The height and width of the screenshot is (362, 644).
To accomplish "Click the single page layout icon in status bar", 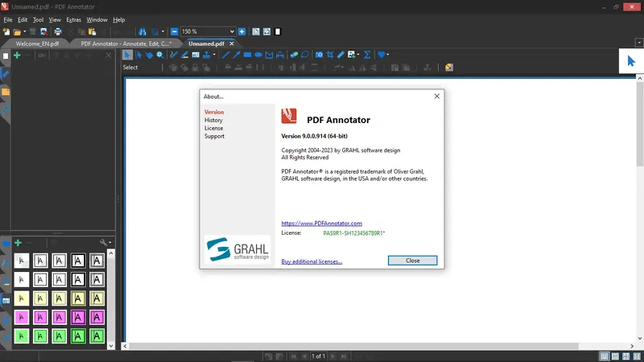I will coord(605,356).
